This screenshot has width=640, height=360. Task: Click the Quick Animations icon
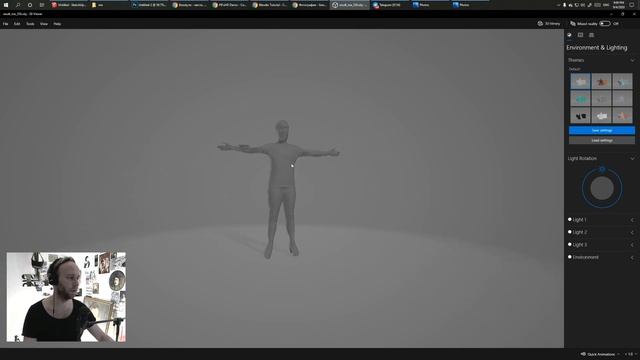click(x=583, y=354)
